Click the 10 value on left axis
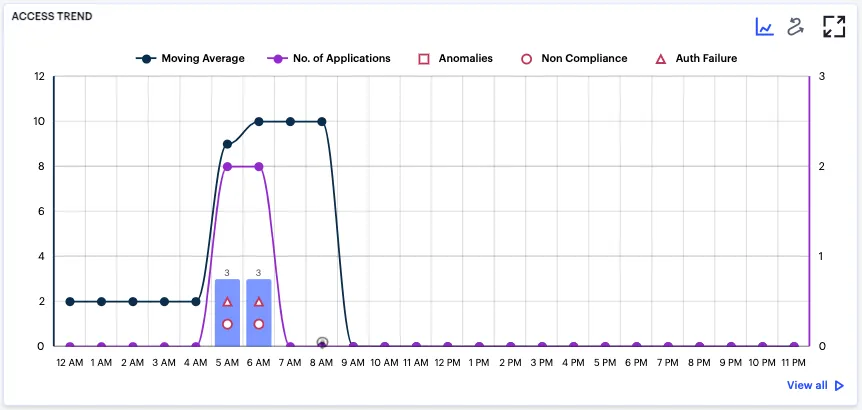This screenshot has height=410, width=862. pos(40,121)
